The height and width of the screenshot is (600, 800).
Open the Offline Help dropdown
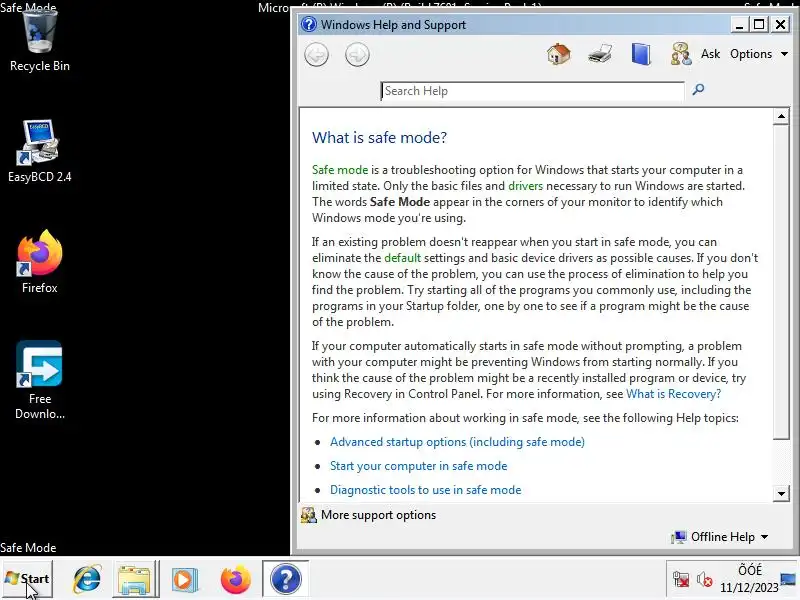[x=719, y=537]
